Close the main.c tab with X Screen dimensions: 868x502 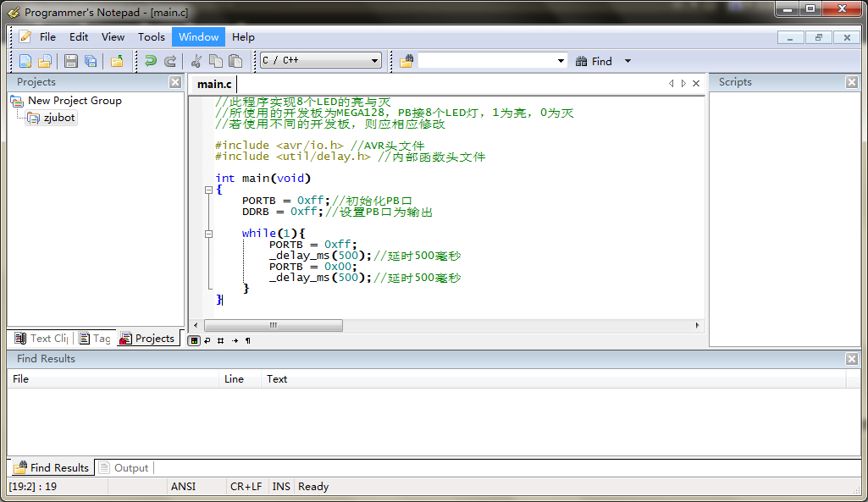click(696, 83)
